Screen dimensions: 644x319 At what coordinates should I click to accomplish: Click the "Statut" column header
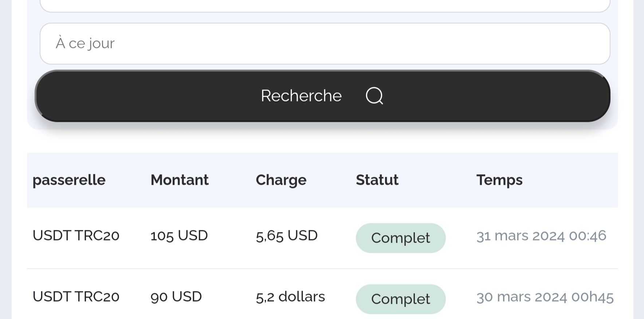377,180
